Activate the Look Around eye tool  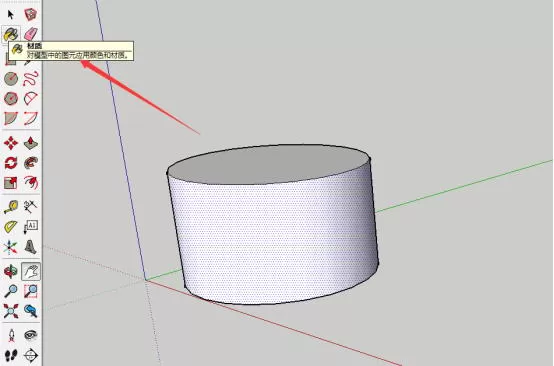click(x=31, y=335)
